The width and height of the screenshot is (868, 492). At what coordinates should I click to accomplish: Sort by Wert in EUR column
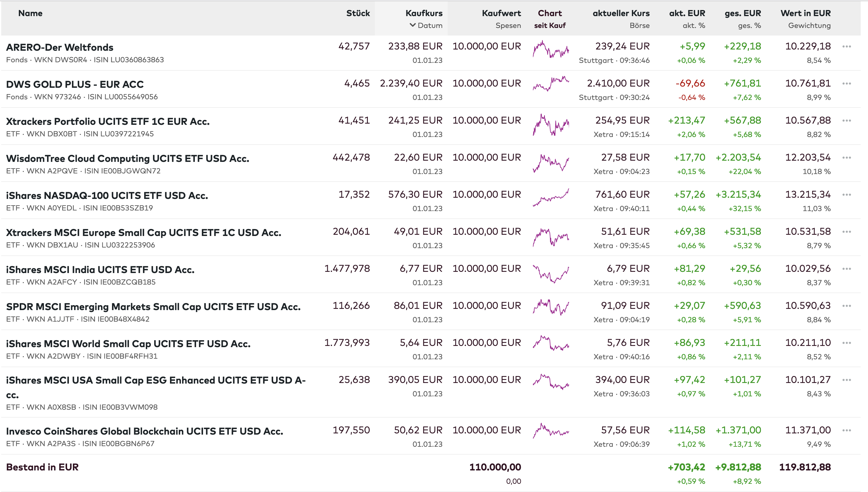[x=805, y=13]
